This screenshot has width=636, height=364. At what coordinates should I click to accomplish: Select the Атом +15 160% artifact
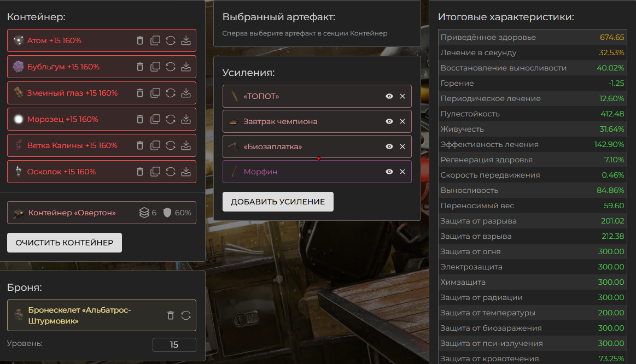point(55,40)
